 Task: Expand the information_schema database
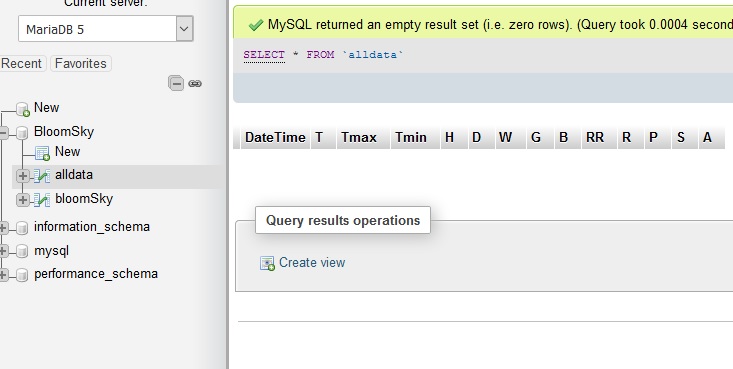click(3, 228)
